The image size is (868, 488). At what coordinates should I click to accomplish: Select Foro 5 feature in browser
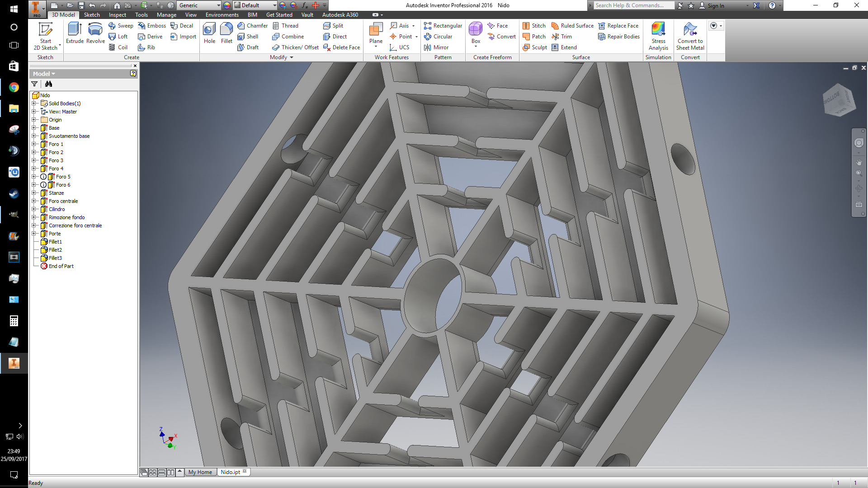63,177
